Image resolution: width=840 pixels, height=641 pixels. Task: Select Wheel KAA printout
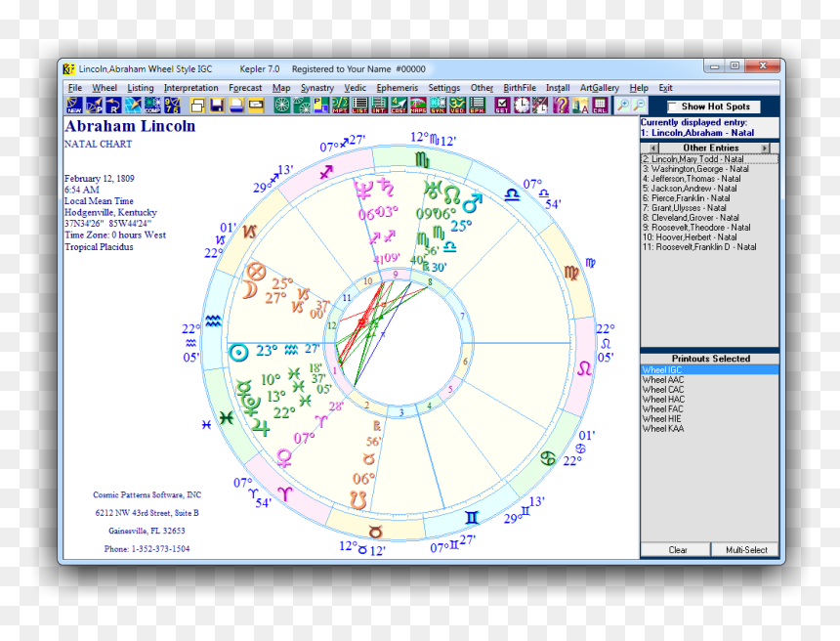709,429
